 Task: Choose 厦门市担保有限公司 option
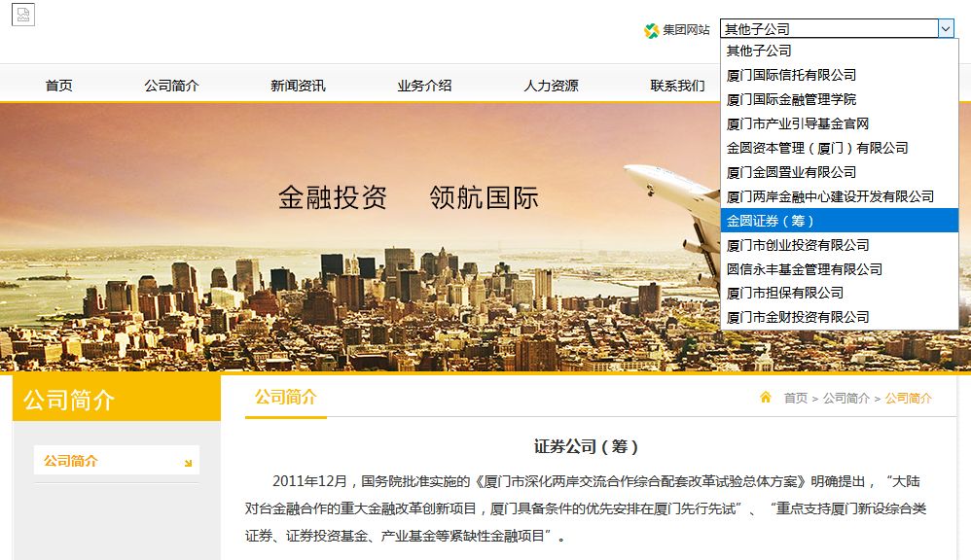(x=839, y=293)
